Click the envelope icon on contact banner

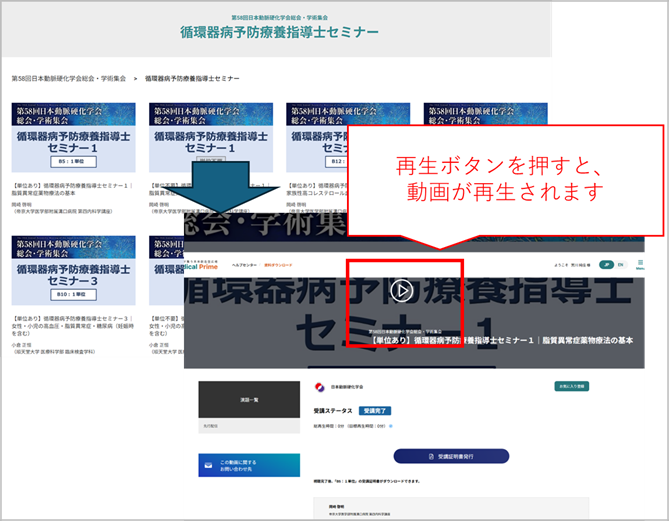point(208,465)
